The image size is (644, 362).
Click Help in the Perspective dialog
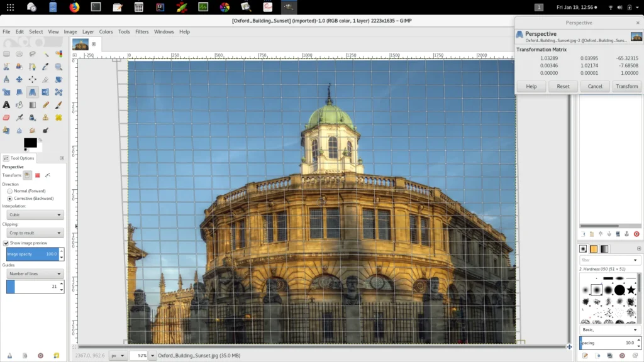531,86
